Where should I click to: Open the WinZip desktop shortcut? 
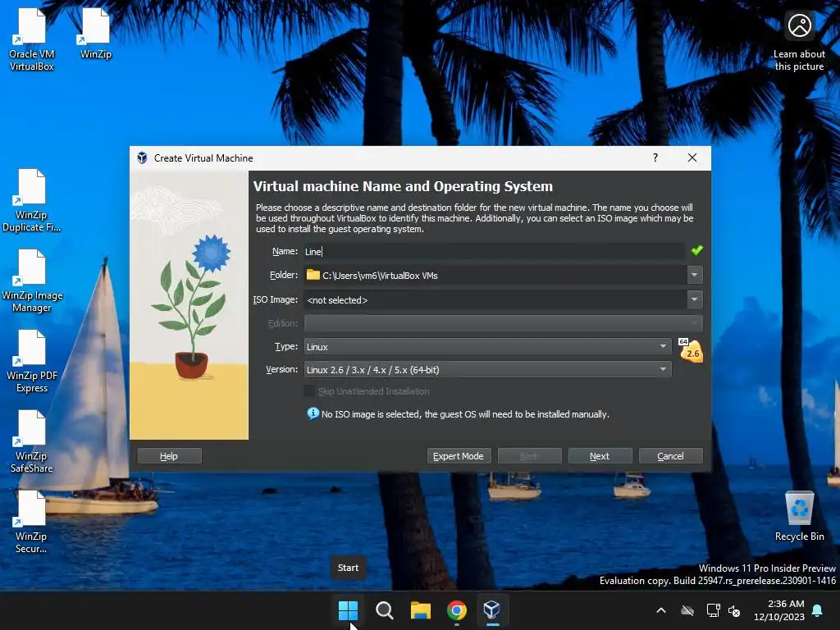[95, 33]
